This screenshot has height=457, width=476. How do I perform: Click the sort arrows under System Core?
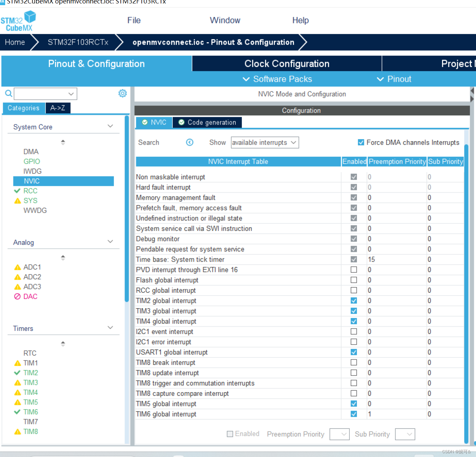pyautogui.click(x=63, y=142)
